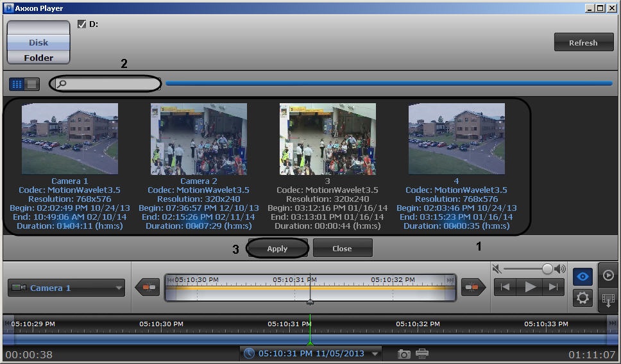Take a snapshot with the camera icon
This screenshot has height=364, width=621.
(x=404, y=354)
